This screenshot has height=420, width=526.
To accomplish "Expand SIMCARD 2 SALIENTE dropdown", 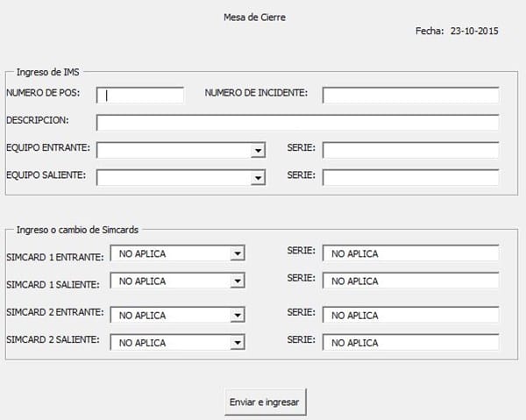I will (x=237, y=342).
